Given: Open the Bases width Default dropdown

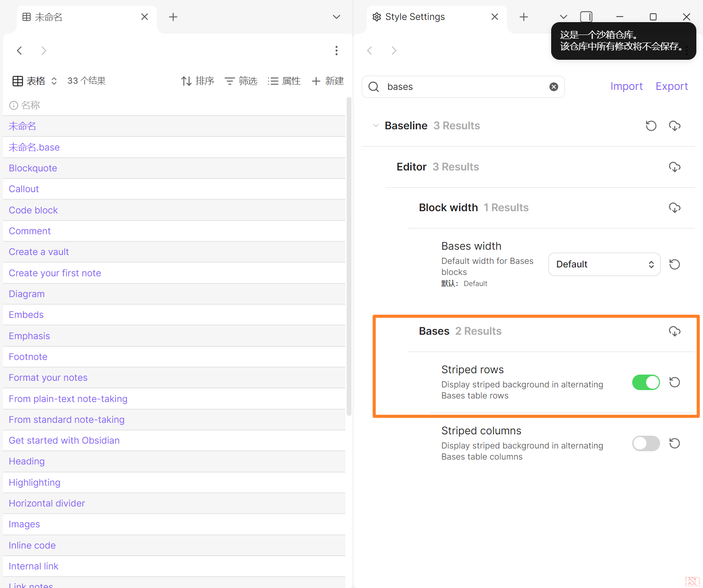Looking at the screenshot, I should [604, 264].
